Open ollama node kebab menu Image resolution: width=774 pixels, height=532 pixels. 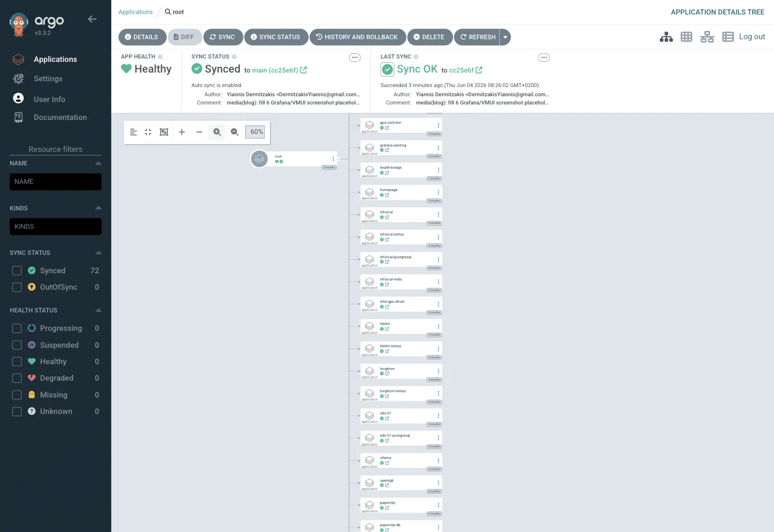pos(438,460)
